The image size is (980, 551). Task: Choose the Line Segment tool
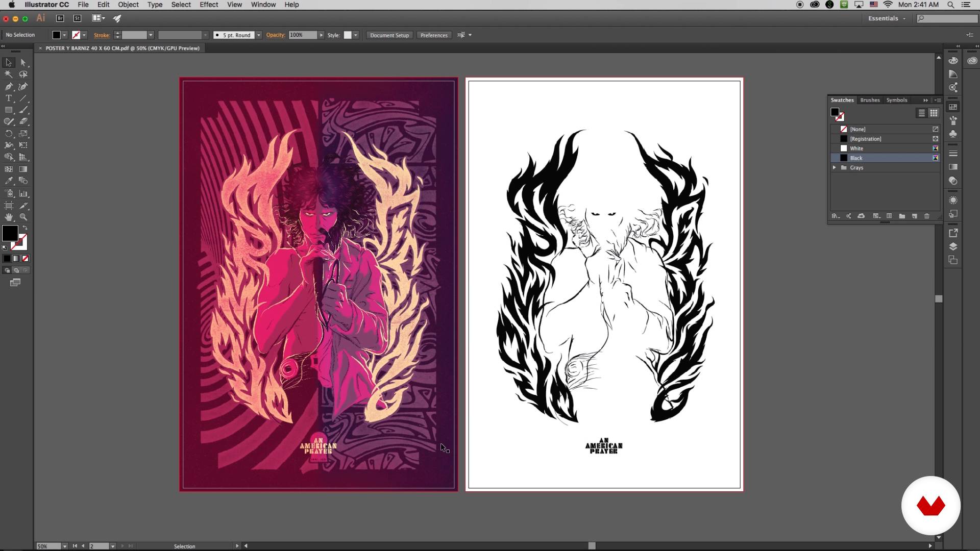[23, 98]
